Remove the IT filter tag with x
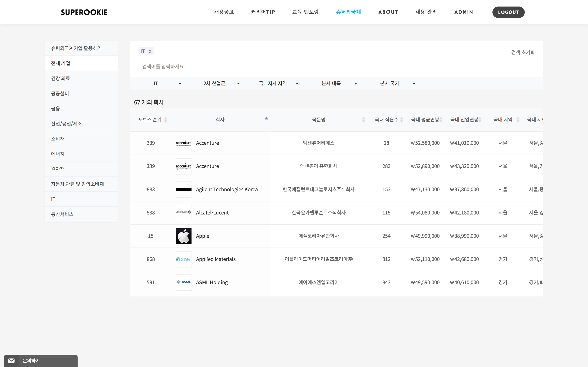Image resolution: width=588 pixels, height=367 pixels. (150, 51)
